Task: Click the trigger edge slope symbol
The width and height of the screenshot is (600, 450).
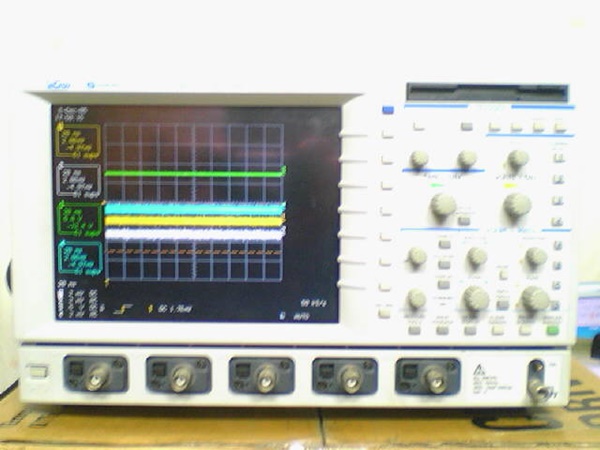Action: [x=125, y=309]
